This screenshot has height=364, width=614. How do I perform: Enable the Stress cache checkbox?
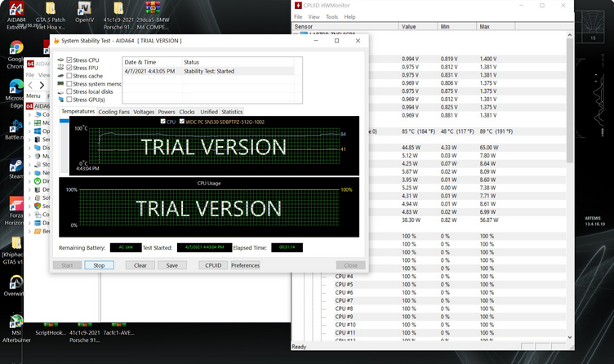pyautogui.click(x=69, y=76)
